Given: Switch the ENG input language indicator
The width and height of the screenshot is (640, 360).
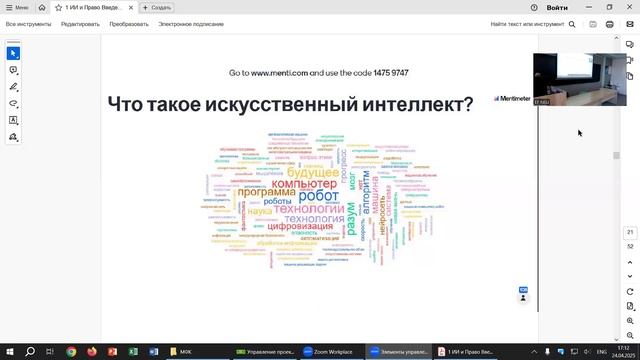Looking at the screenshot, I should coord(602,351).
